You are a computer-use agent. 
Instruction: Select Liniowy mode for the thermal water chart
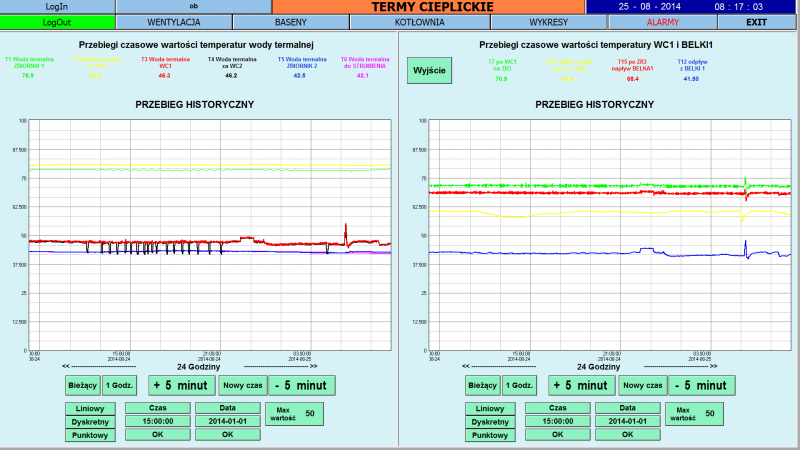tap(90, 409)
